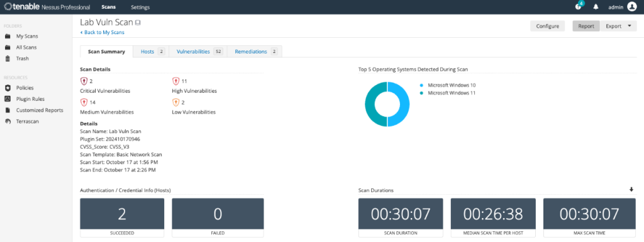Click the Microsoft Windows 11 legend label

(x=452, y=93)
